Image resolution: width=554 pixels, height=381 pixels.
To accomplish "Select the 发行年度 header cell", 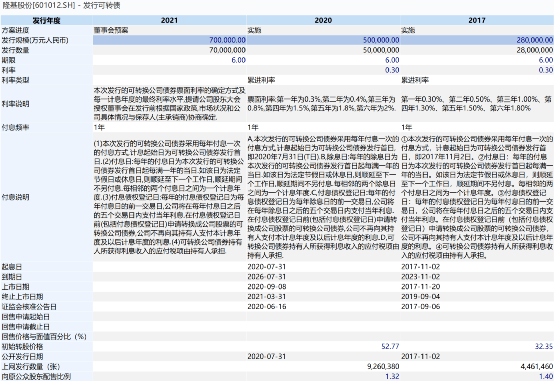I will (47, 20).
